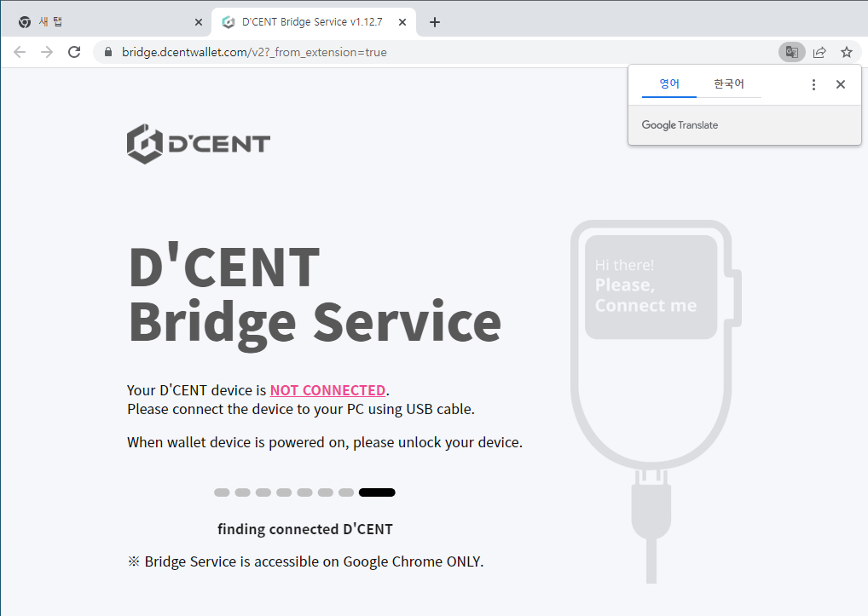
Task: Click the 'D'CENT Bridge Service' heading
Action: coord(315,296)
